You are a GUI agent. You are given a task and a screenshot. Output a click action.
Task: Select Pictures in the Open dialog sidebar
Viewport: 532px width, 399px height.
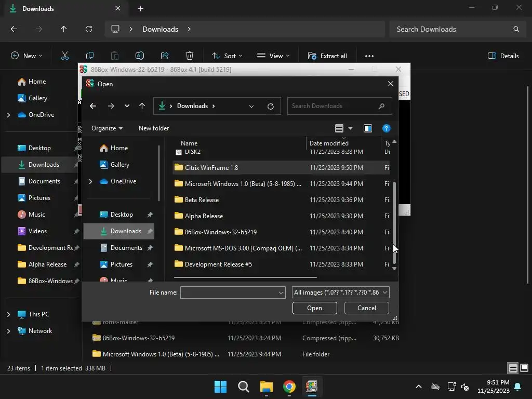[121, 264]
